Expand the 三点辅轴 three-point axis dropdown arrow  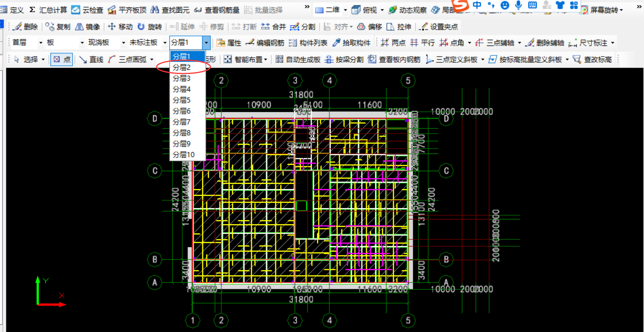519,43
